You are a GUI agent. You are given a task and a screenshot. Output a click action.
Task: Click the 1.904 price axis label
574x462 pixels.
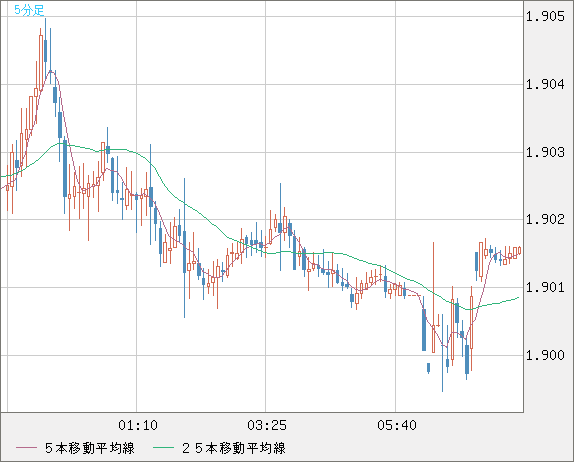pos(545,85)
